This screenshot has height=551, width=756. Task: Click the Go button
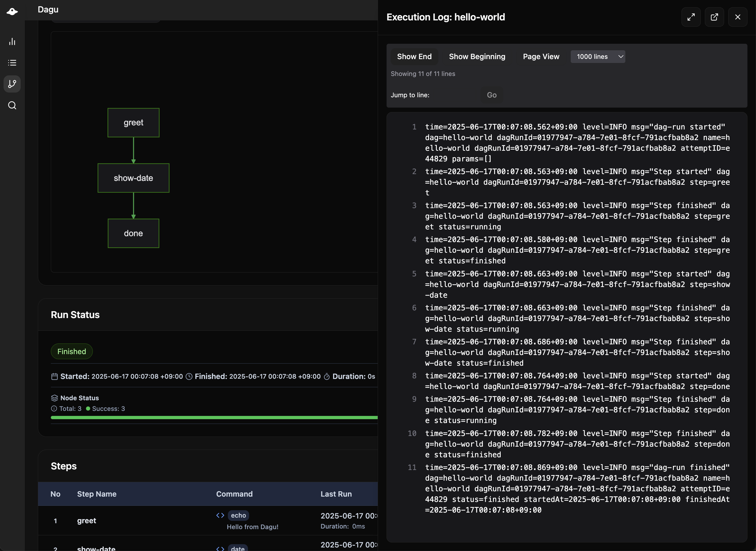point(491,95)
